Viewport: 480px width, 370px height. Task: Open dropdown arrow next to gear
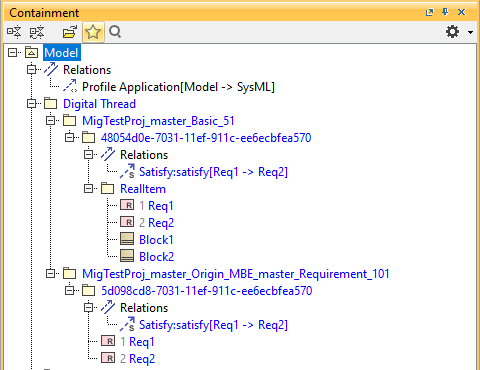(470, 32)
